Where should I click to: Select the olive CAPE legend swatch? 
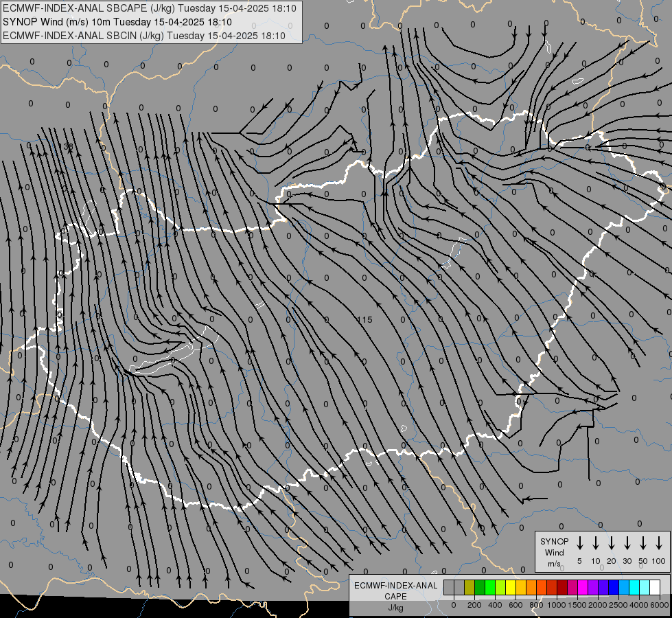(x=470, y=587)
